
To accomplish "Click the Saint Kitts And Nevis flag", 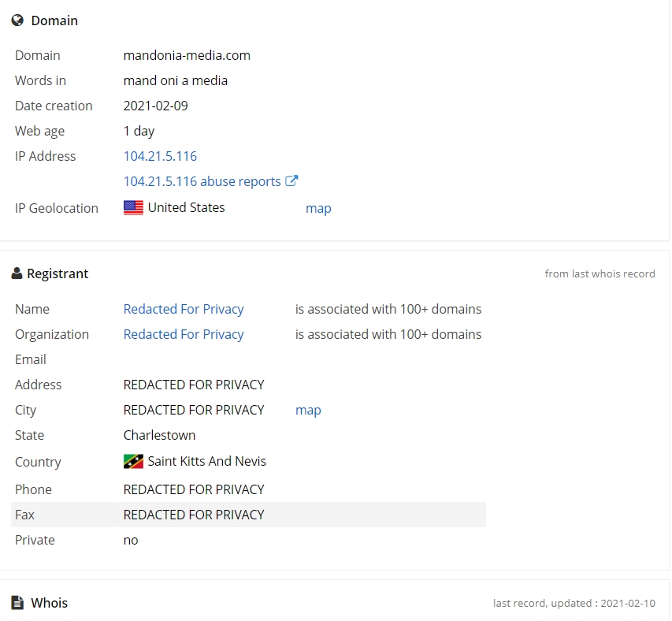I will [x=133, y=462].
